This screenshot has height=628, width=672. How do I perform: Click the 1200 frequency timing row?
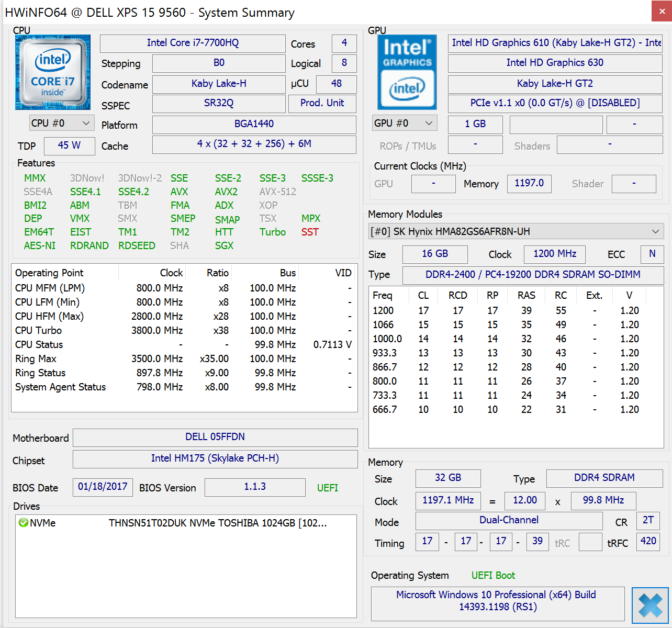coord(516,310)
